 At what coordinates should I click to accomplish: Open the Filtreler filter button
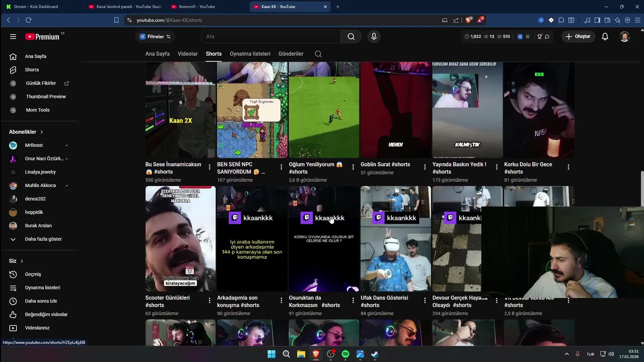click(x=155, y=37)
